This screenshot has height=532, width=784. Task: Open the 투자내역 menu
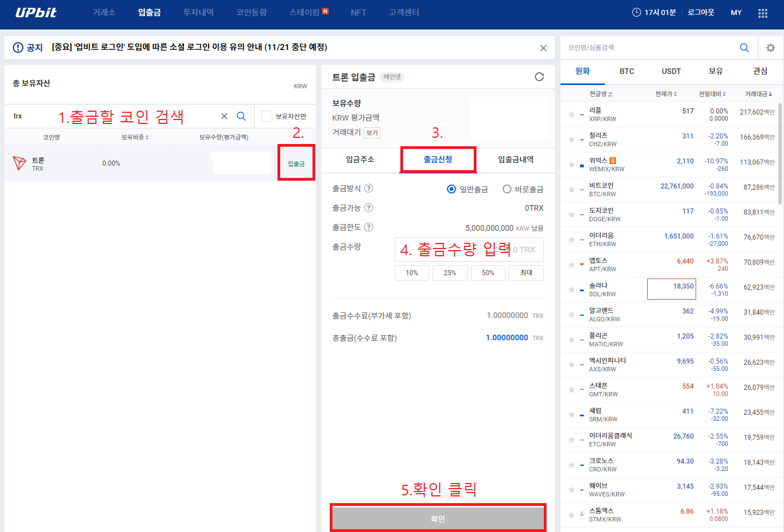click(x=199, y=12)
